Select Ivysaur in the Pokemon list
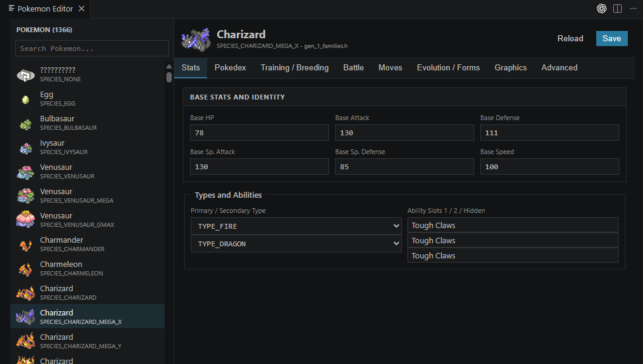The image size is (643, 364). pyautogui.click(x=87, y=147)
